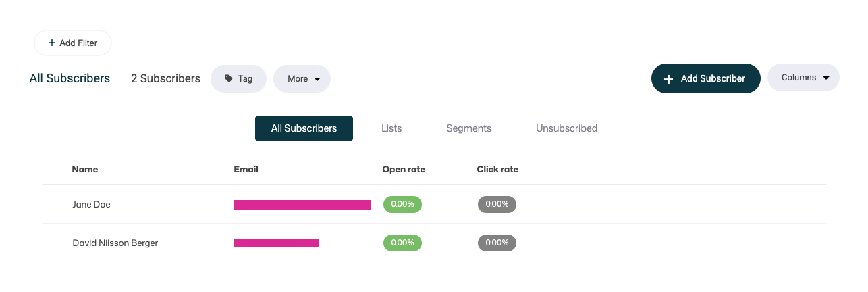Sort by Open rate column header
Image resolution: width=868 pixels, height=292 pixels.
point(404,170)
